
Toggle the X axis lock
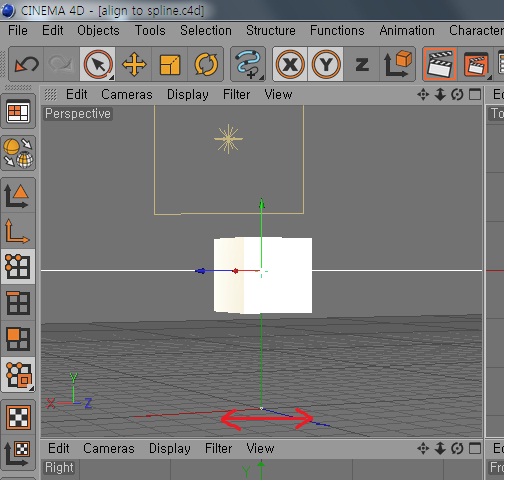[x=290, y=64]
